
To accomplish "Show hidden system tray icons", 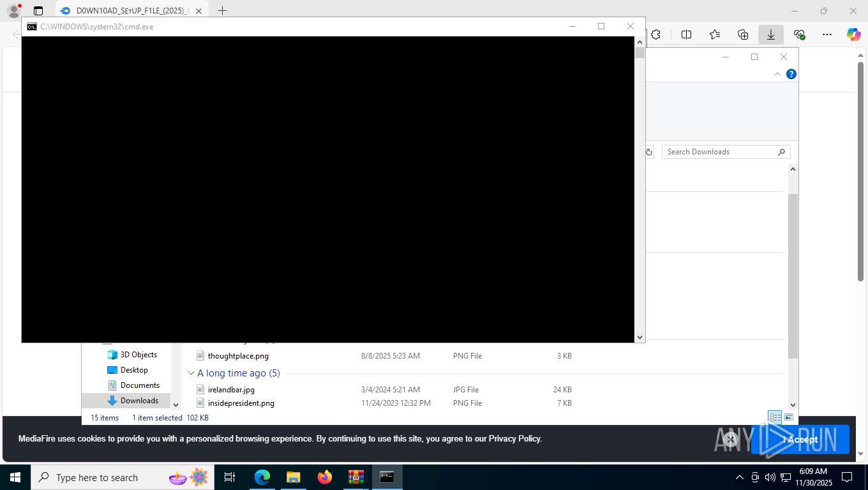I will pos(740,477).
